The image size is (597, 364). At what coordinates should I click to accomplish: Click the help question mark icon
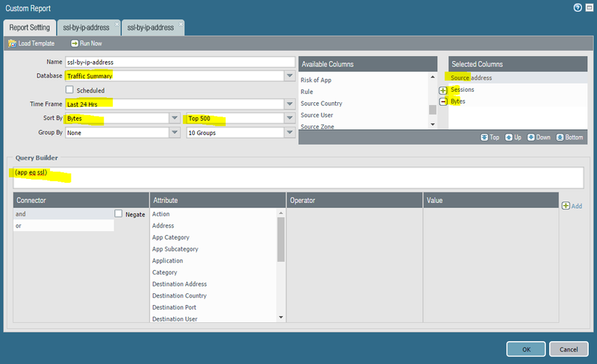(x=578, y=7)
